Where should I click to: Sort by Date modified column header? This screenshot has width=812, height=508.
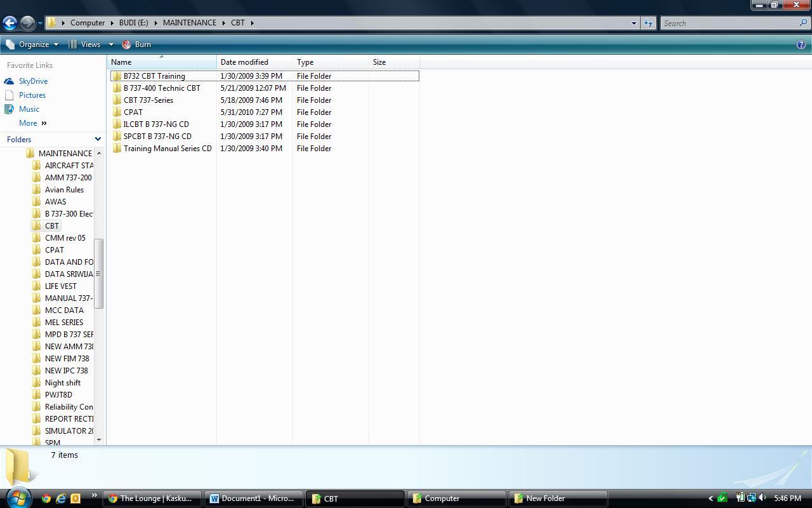[254, 62]
